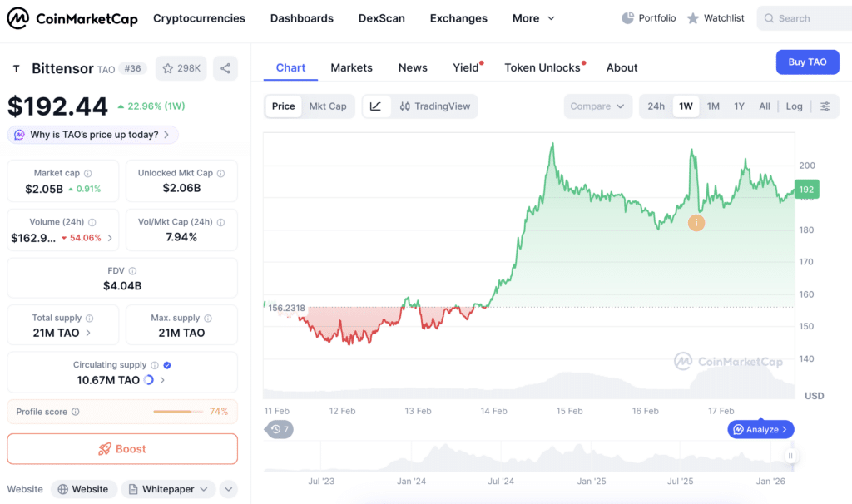Set chart range to 24h
852x504 pixels.
pyautogui.click(x=656, y=106)
